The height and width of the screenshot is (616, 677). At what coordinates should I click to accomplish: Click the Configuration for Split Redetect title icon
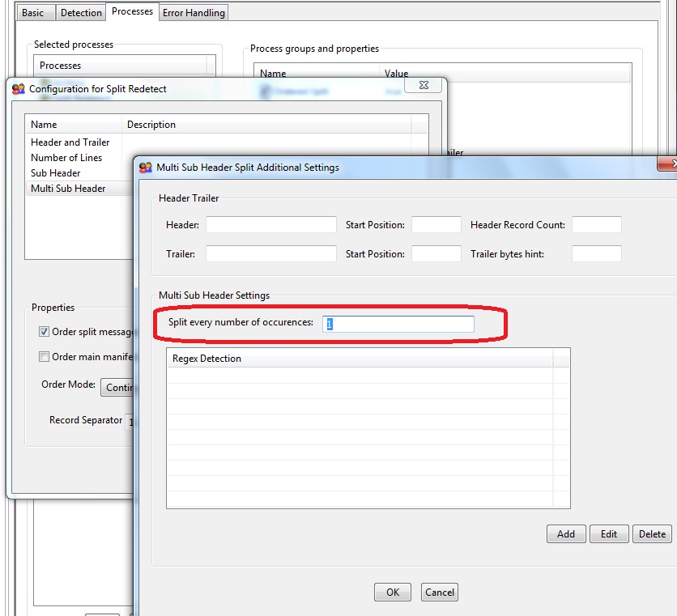(x=19, y=89)
